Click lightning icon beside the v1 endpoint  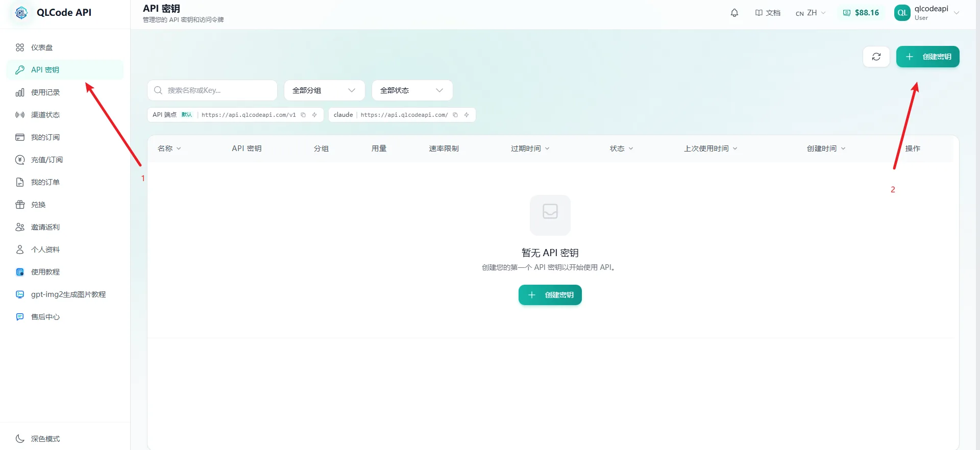[x=314, y=115]
